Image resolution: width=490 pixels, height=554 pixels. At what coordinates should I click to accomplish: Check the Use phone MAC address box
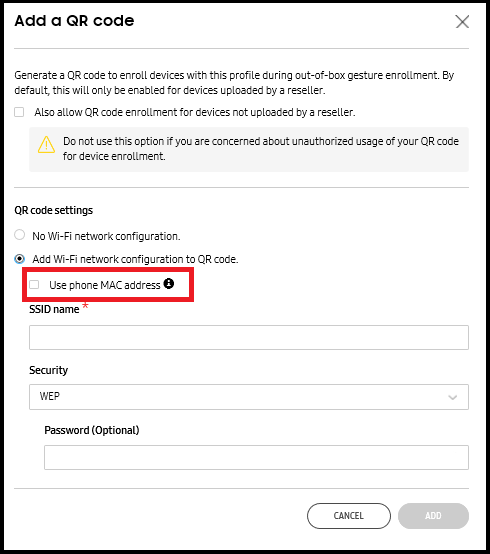[34, 284]
